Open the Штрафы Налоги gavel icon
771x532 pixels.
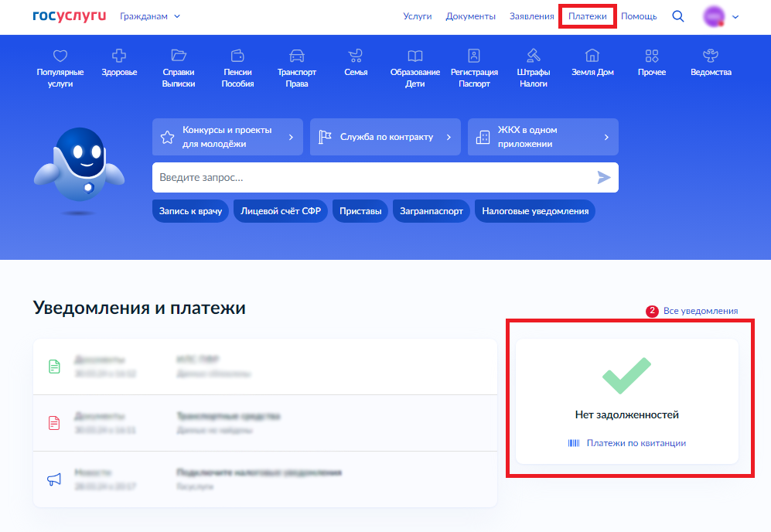coord(533,56)
